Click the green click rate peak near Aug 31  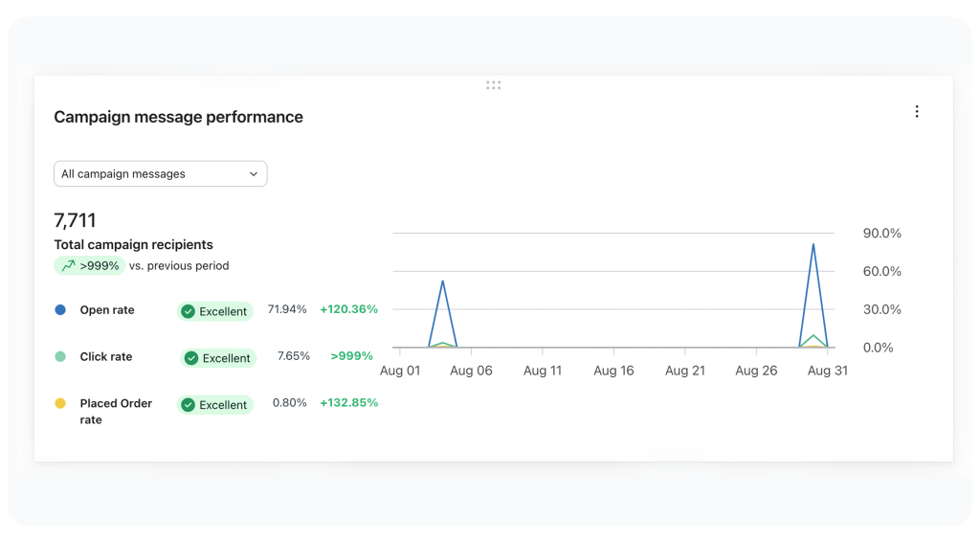tap(813, 336)
